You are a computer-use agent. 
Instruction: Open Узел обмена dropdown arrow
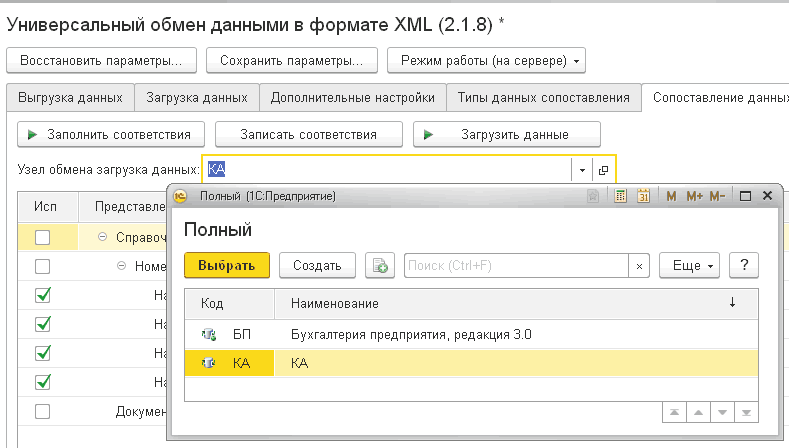(582, 170)
